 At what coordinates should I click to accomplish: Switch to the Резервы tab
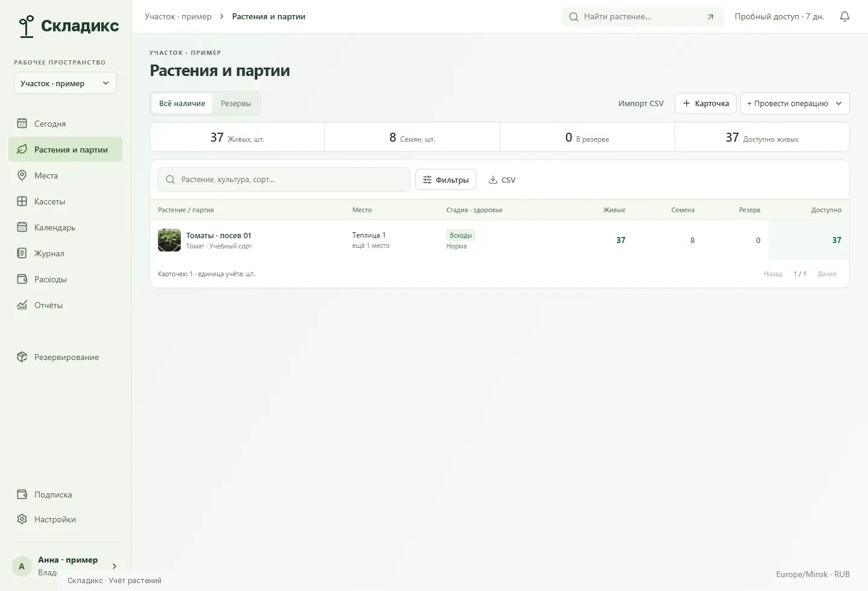click(236, 104)
